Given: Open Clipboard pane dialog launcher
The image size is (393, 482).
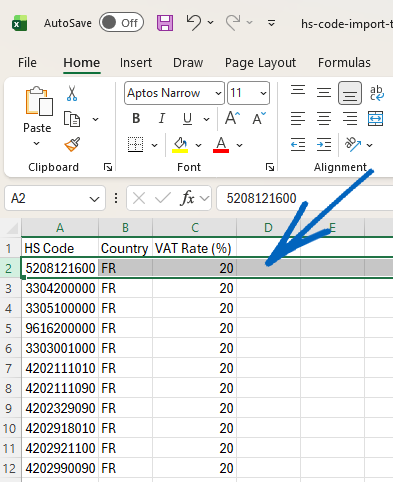Looking at the screenshot, I should pyautogui.click(x=108, y=167).
